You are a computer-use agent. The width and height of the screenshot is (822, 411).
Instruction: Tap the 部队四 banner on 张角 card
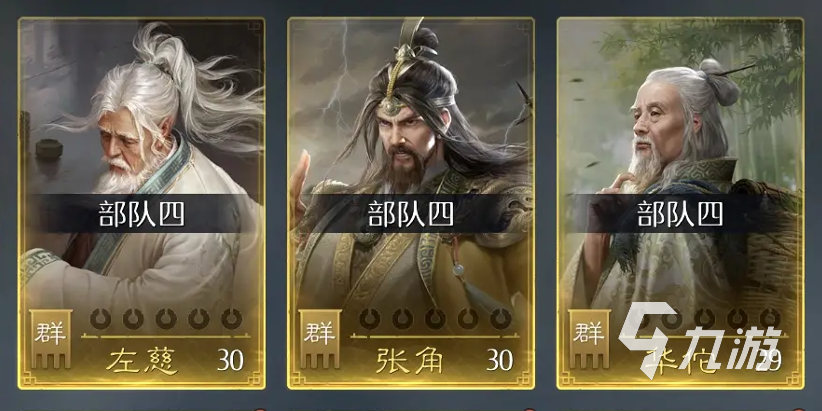410,214
